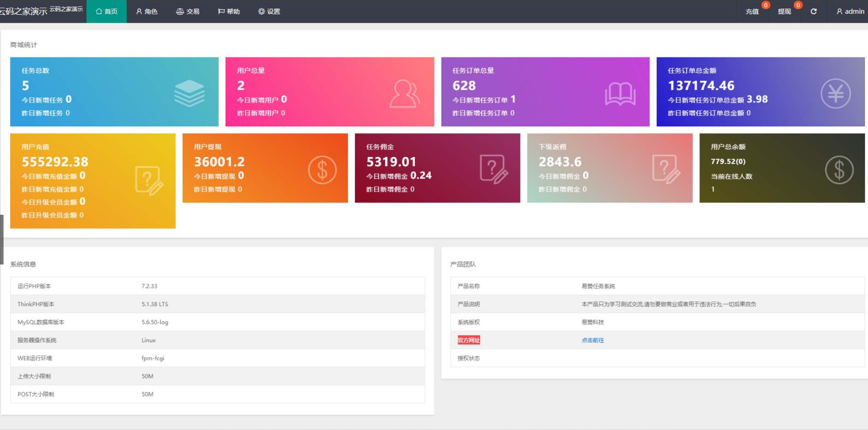Click the book icon on 任务订单总量 card
868x430 pixels.
pos(620,94)
